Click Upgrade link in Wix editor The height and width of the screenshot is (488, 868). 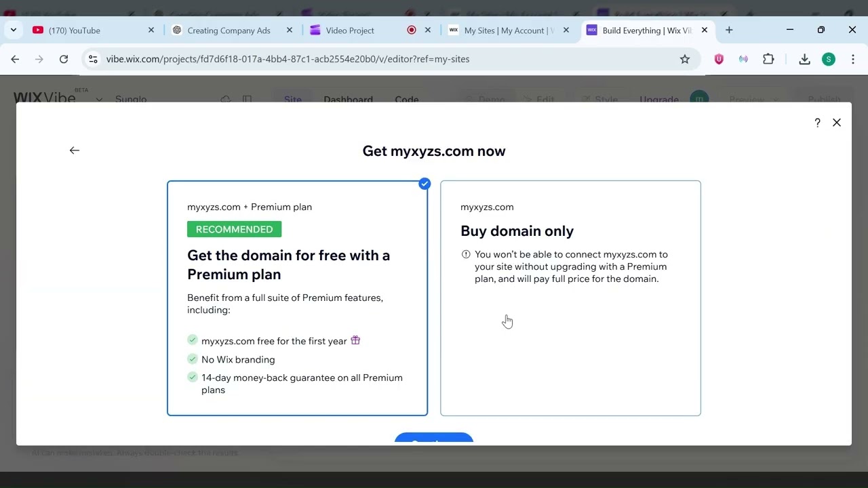click(x=659, y=99)
